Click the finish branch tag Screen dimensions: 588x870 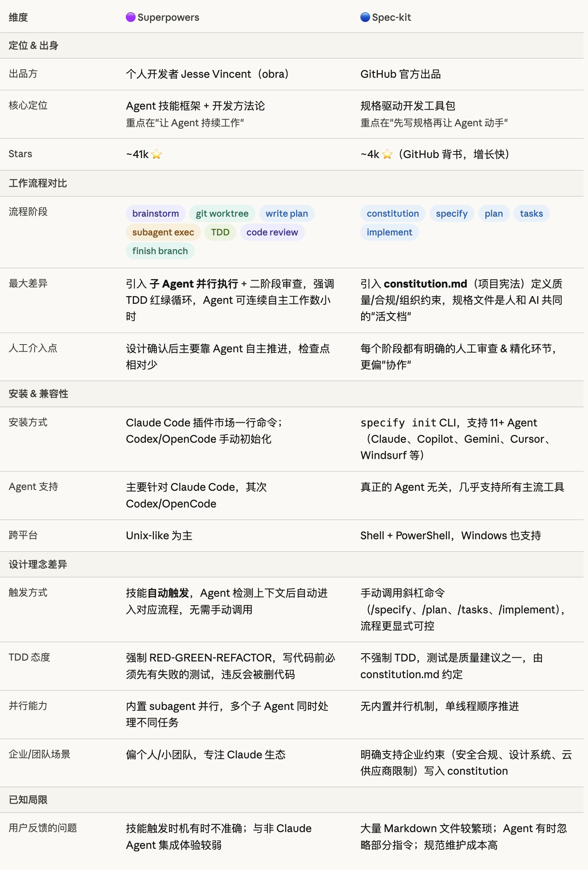tap(160, 251)
